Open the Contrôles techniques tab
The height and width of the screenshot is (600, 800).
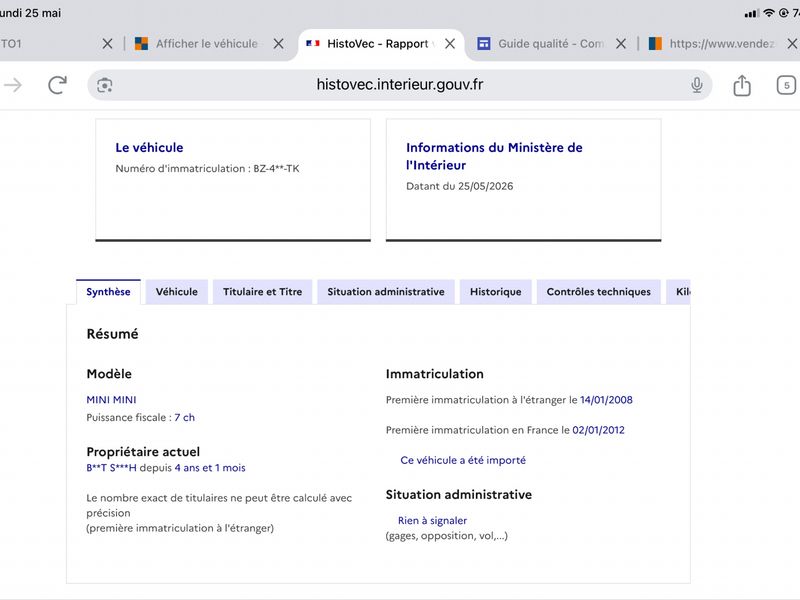click(598, 292)
